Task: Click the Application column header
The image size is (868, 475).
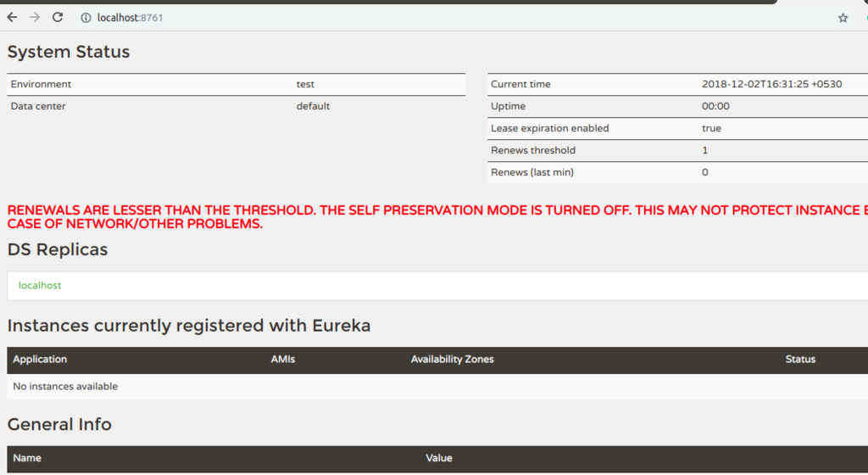Action: (x=40, y=360)
